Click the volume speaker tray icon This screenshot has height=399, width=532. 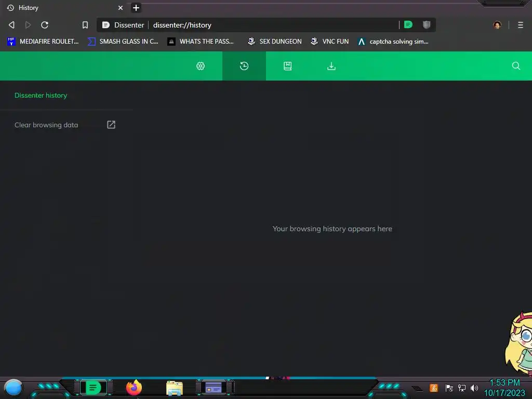tap(474, 388)
